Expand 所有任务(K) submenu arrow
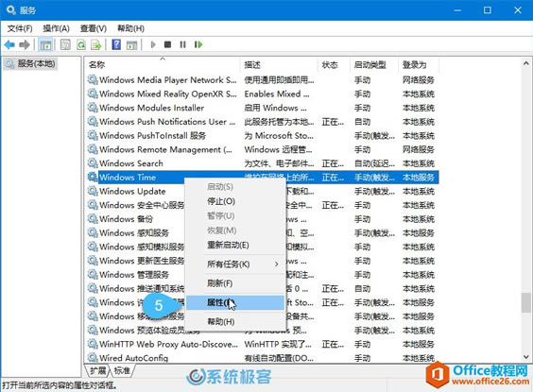This screenshot has height=392, width=533. pos(276,264)
